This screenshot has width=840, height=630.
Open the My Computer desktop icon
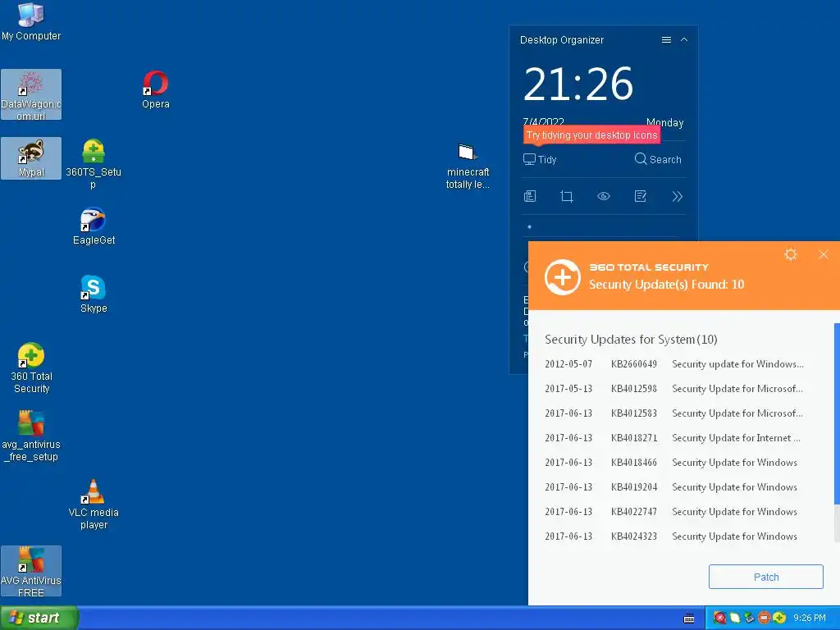click(31, 21)
